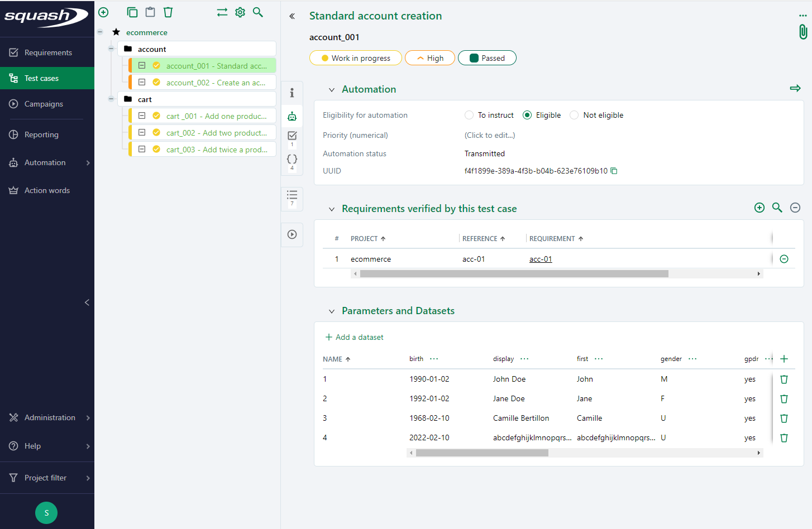The height and width of the screenshot is (529, 812).
Task: Expand the Administration sidebar menu
Action: [50, 417]
